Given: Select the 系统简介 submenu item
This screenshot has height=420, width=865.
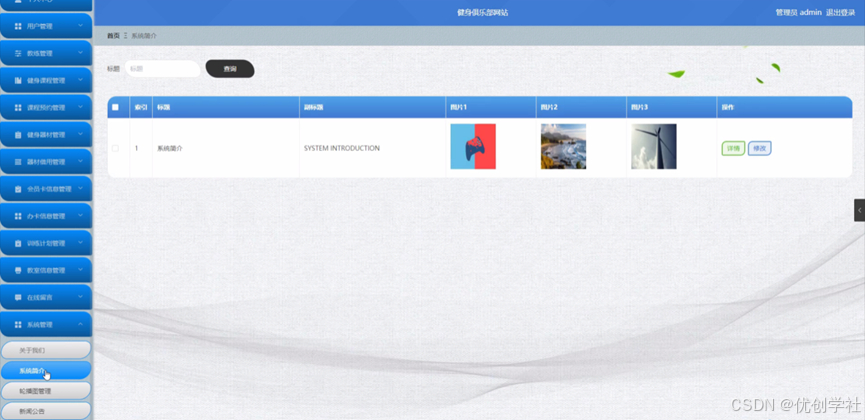Looking at the screenshot, I should click(x=46, y=370).
